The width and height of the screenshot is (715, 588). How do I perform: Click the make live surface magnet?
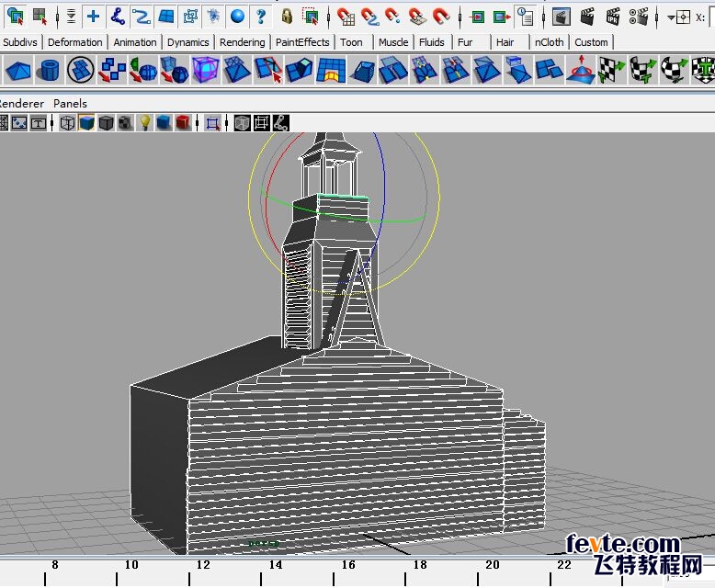[441, 17]
